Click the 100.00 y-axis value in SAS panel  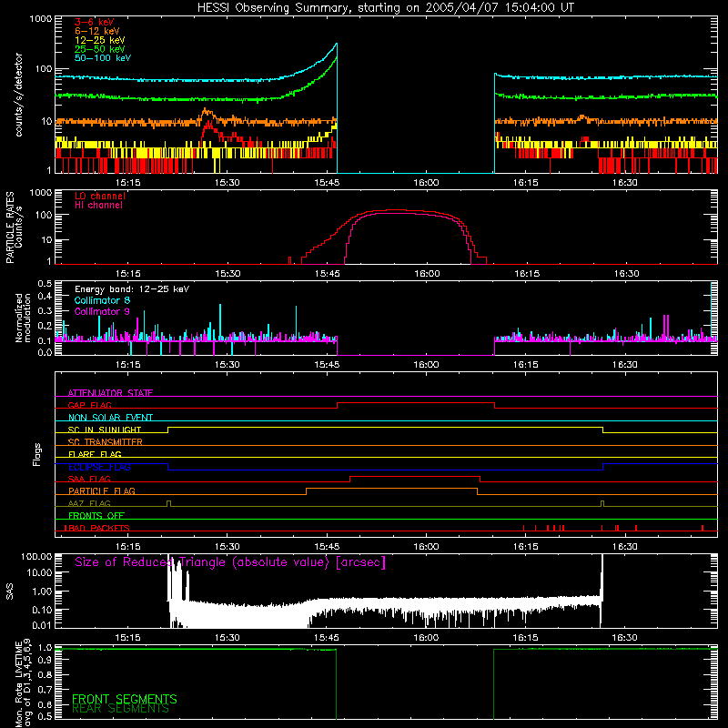(36, 556)
